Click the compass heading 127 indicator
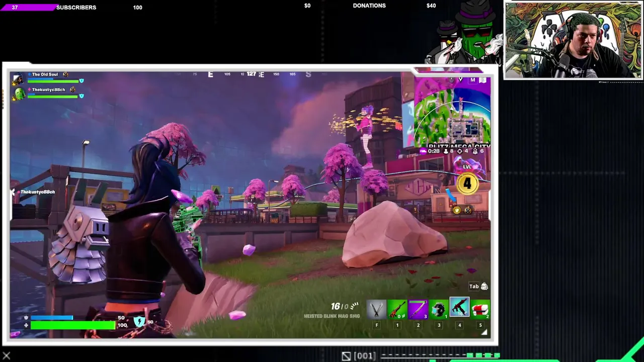Screen dimensions: 644x362 (251, 74)
